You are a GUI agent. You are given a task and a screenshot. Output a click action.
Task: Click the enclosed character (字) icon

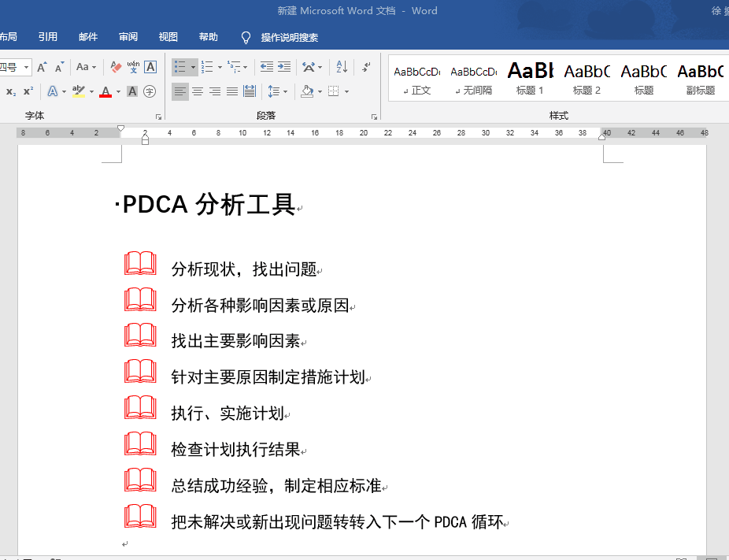[x=150, y=91]
